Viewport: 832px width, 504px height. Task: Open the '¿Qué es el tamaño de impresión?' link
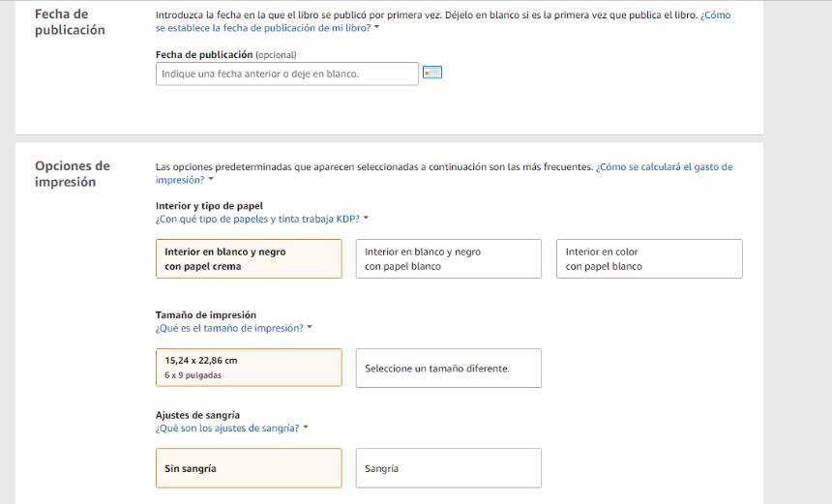click(228, 328)
